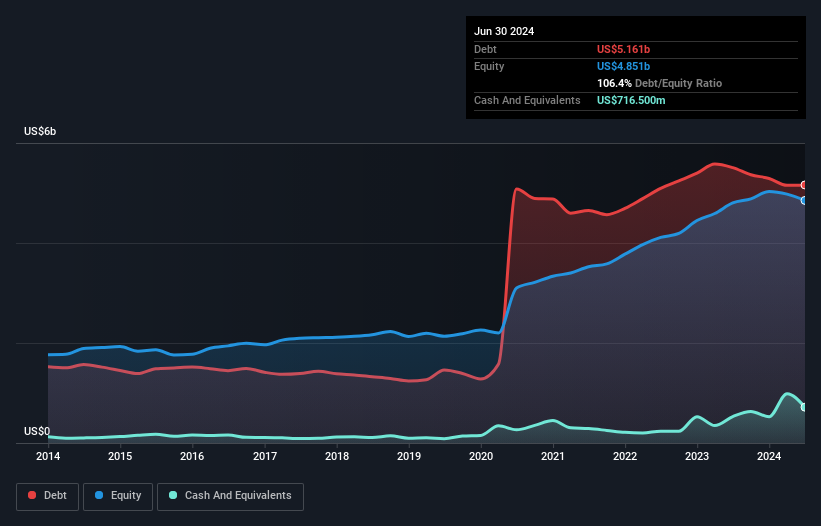Click the 2014 x-axis label

pyautogui.click(x=48, y=456)
